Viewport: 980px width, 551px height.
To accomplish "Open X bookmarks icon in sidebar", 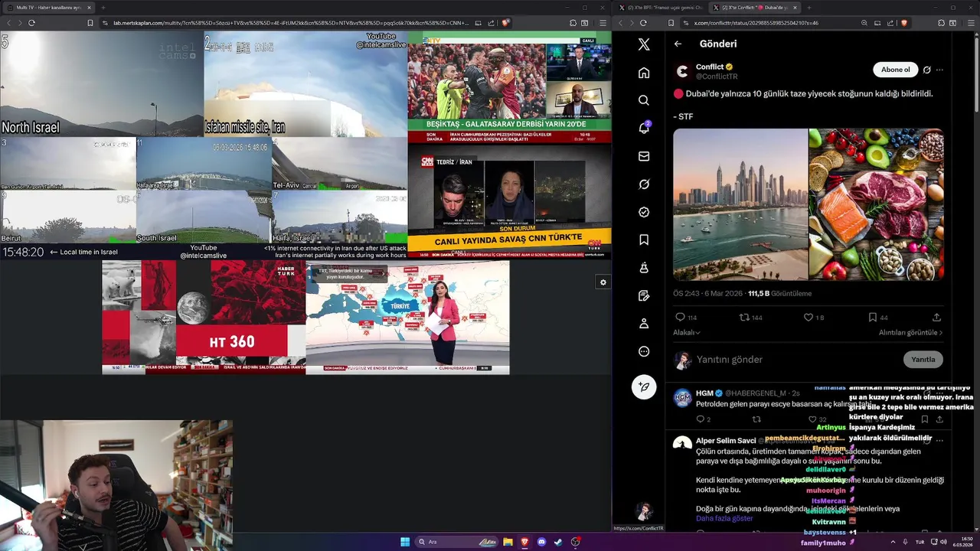I will coord(644,240).
